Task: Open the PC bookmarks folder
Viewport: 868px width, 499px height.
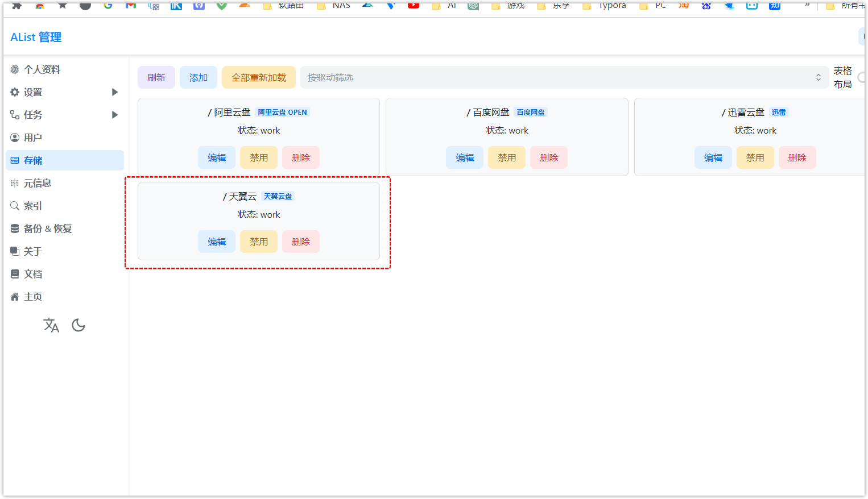Action: point(652,5)
